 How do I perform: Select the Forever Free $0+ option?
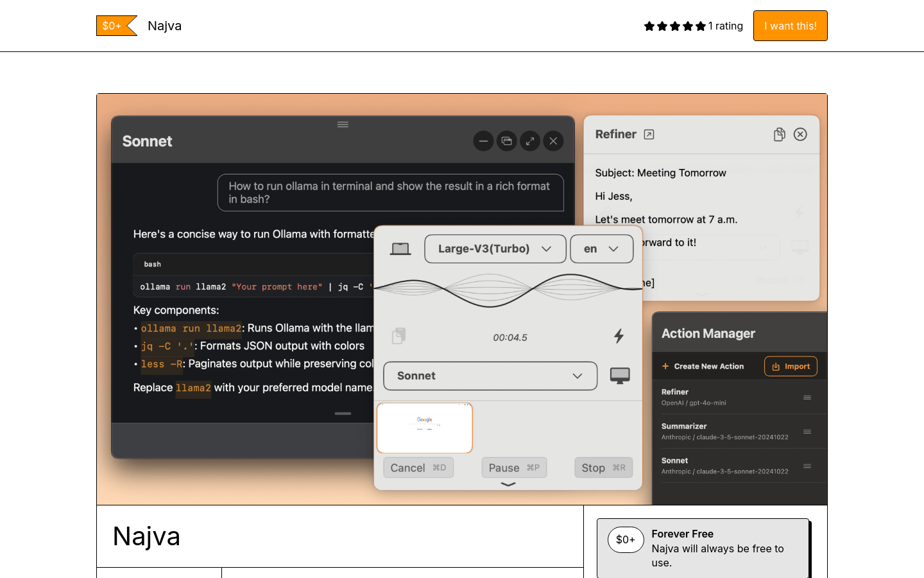pyautogui.click(x=703, y=548)
